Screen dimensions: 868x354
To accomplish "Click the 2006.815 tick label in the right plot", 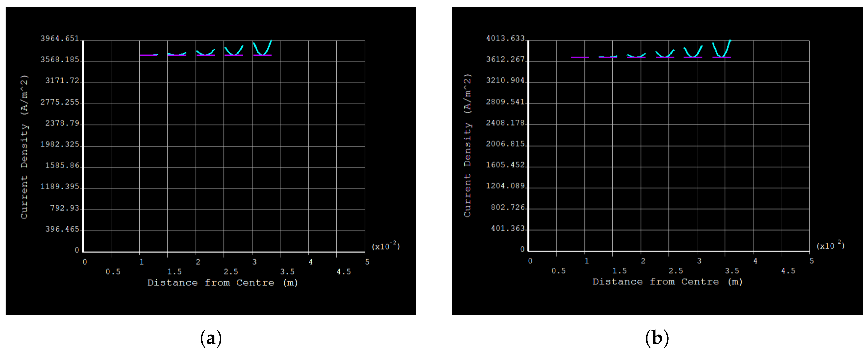I will [x=505, y=144].
